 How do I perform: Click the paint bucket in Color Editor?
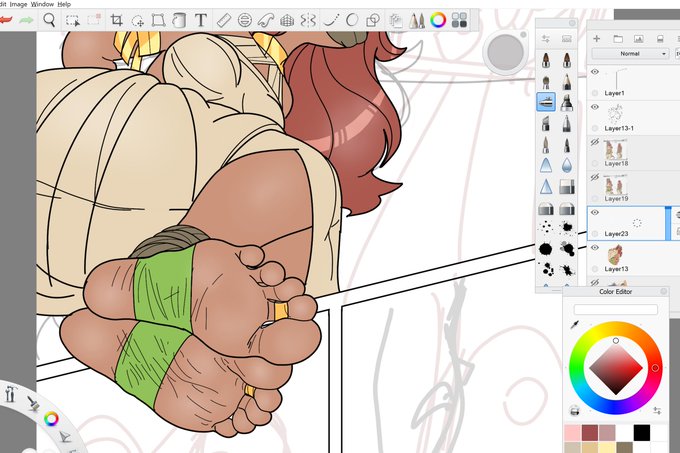point(575,410)
